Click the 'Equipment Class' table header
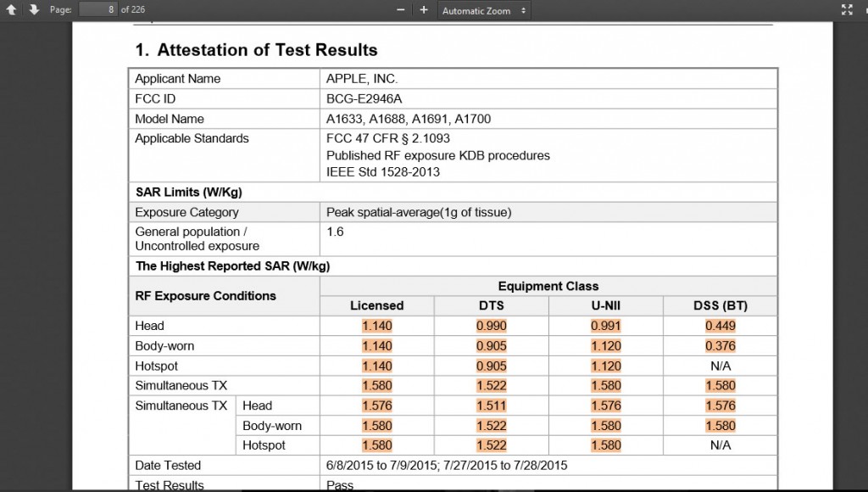This screenshot has height=492, width=868. [x=548, y=286]
